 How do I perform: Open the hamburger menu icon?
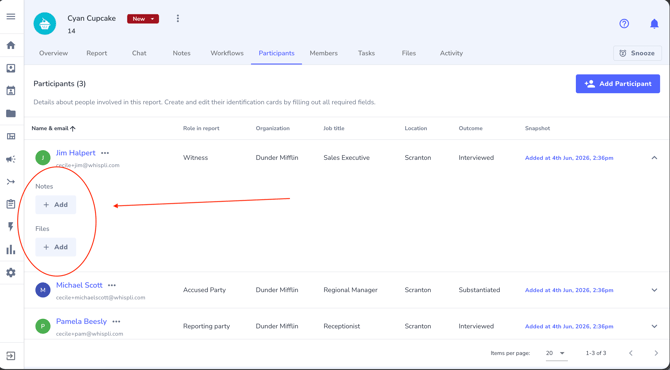pyautogui.click(x=11, y=17)
